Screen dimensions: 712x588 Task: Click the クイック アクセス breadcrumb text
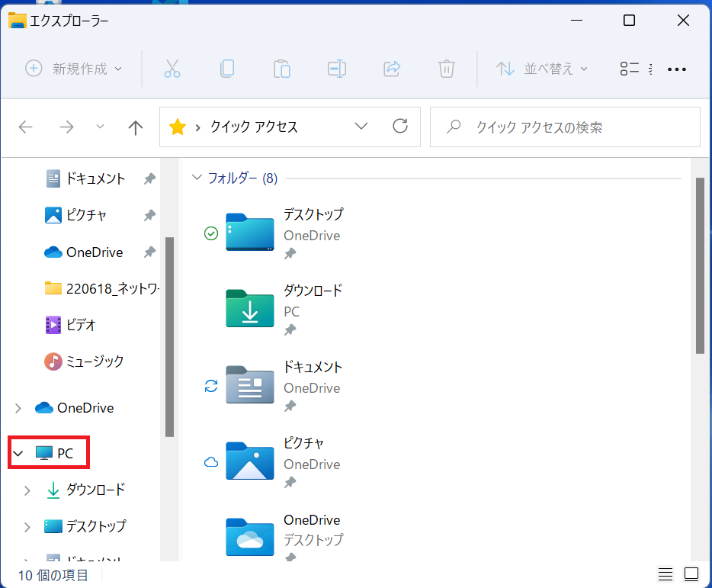click(x=254, y=127)
